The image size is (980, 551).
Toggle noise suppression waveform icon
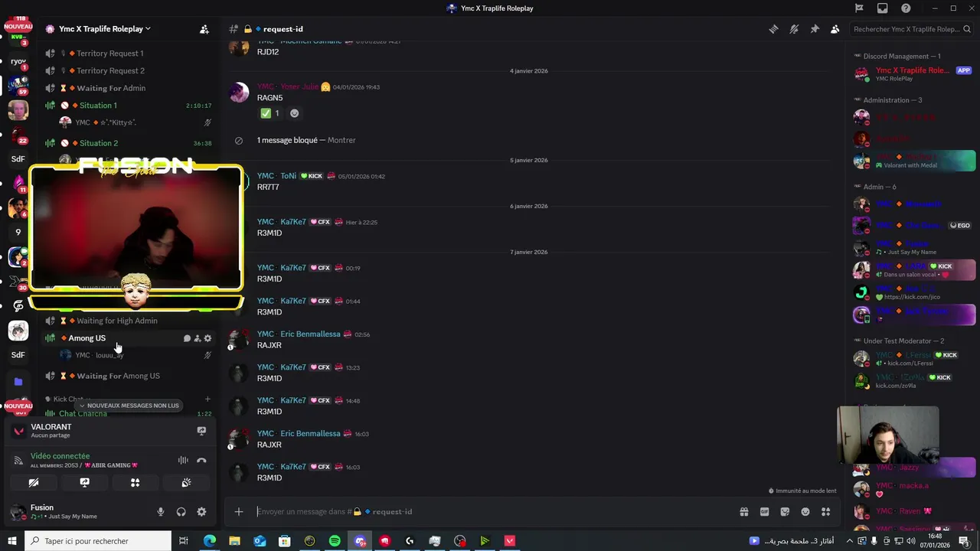[183, 460]
